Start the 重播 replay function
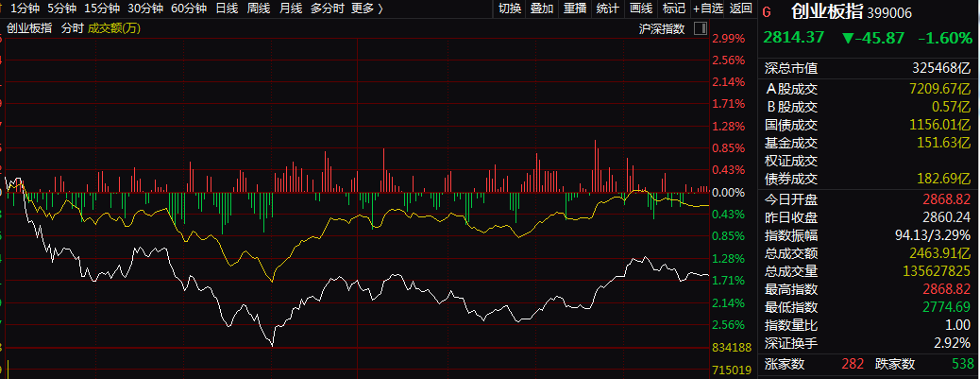 (x=575, y=9)
